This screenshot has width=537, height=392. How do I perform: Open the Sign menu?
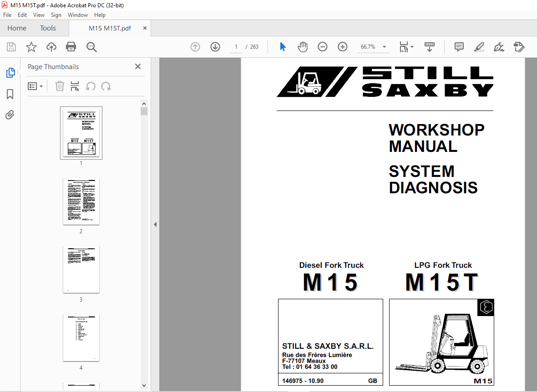[56, 15]
